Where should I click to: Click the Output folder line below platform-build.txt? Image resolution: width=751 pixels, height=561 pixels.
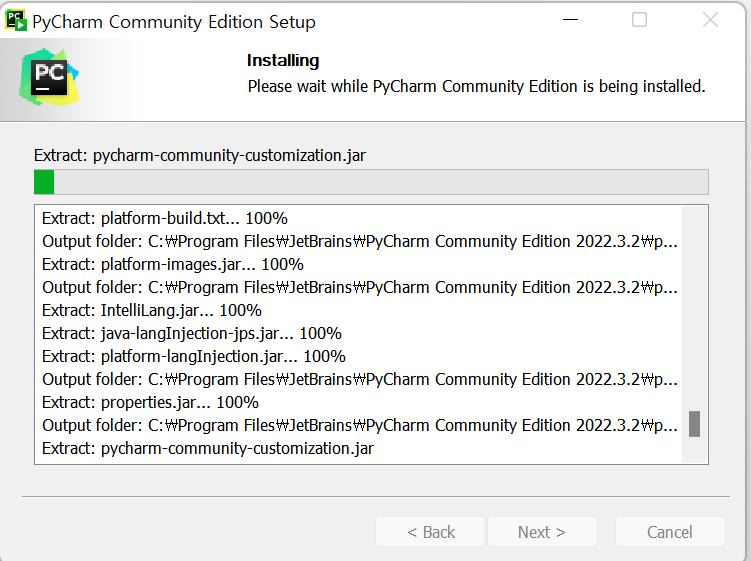(x=360, y=241)
